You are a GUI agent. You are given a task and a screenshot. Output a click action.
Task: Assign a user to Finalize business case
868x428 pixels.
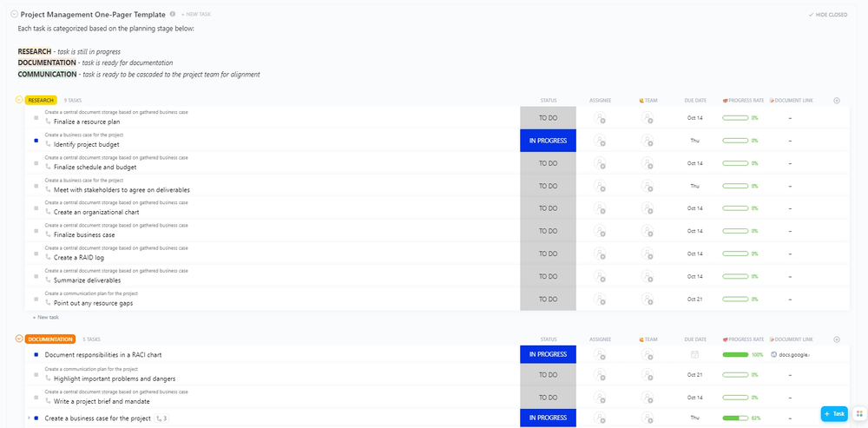[x=600, y=231]
